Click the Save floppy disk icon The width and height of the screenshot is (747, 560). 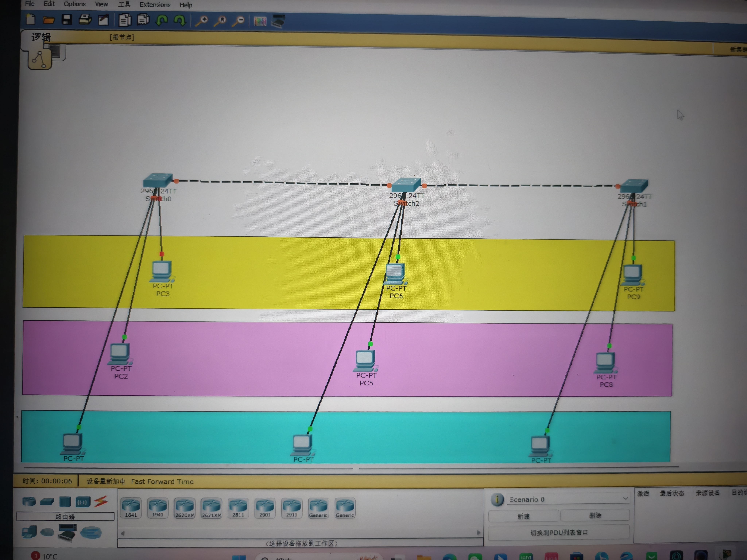67,20
